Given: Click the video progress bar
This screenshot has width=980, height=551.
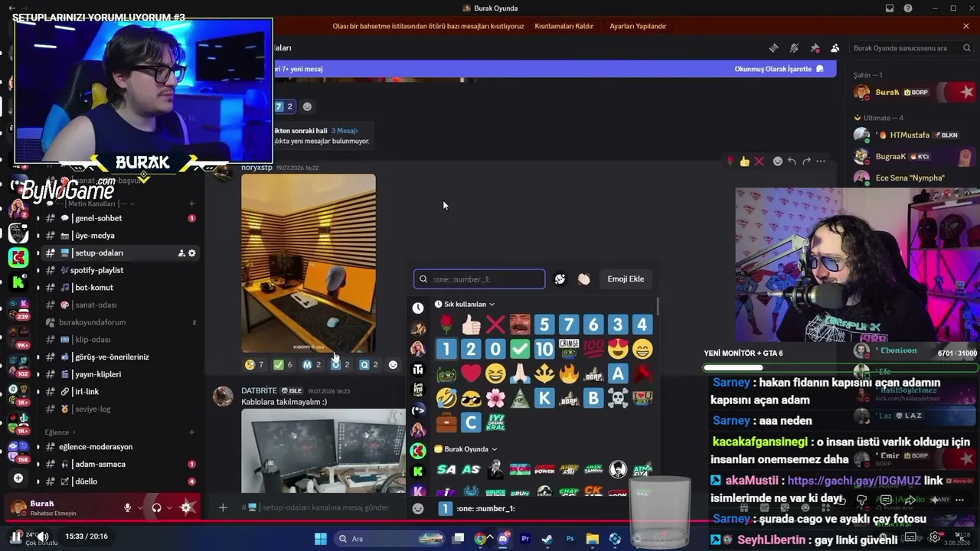Looking at the screenshot, I should tap(490, 522).
